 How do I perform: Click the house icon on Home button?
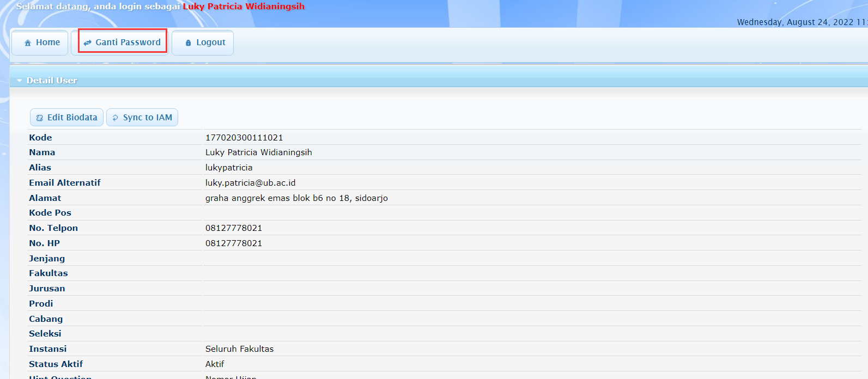28,43
